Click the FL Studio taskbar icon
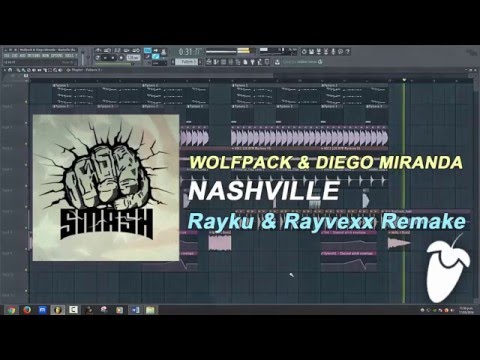 (57, 310)
